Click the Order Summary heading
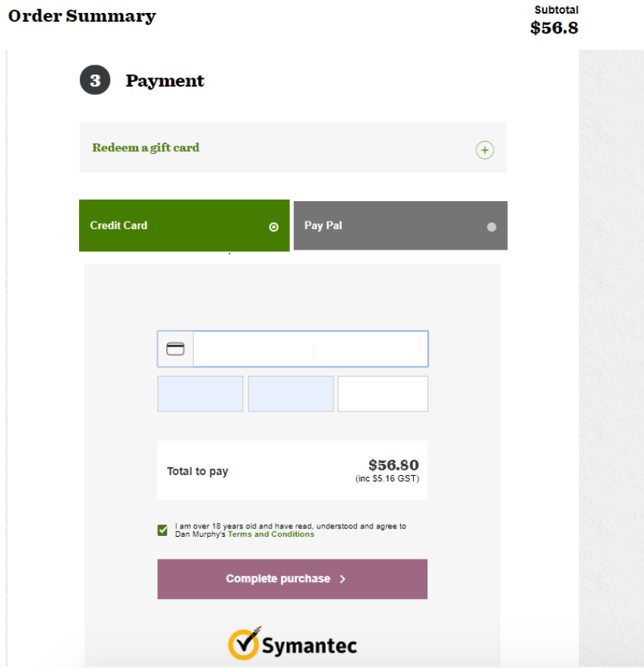 pos(82,16)
